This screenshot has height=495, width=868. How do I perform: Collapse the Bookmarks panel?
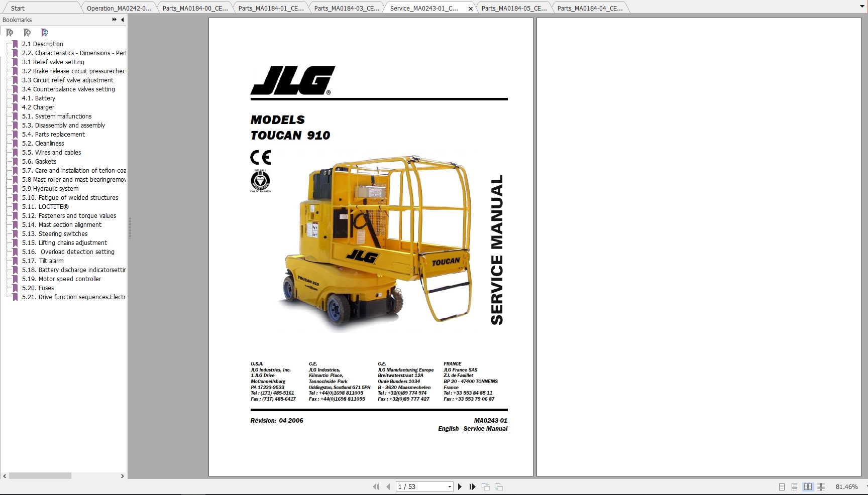(122, 20)
